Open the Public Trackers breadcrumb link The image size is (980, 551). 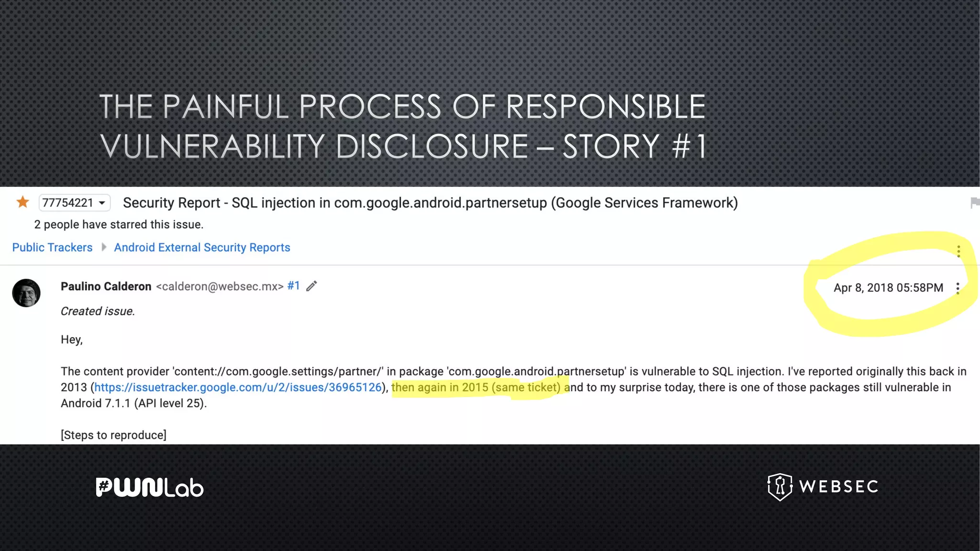pyautogui.click(x=52, y=247)
